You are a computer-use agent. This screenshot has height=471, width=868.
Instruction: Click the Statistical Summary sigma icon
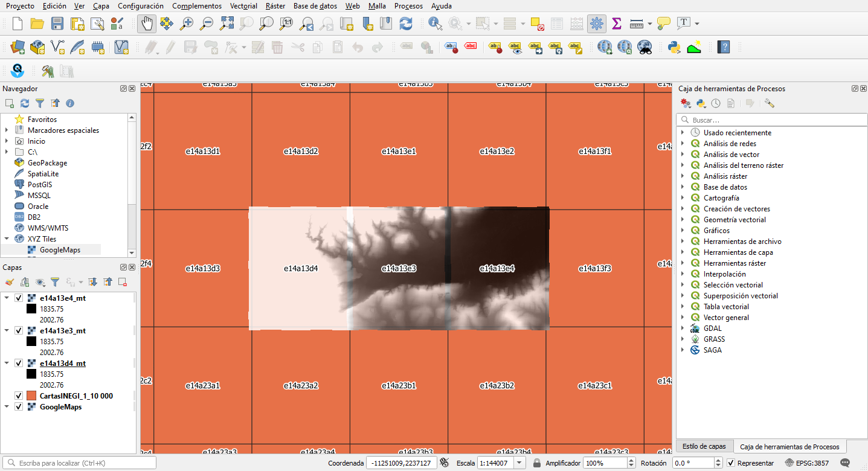(x=617, y=24)
